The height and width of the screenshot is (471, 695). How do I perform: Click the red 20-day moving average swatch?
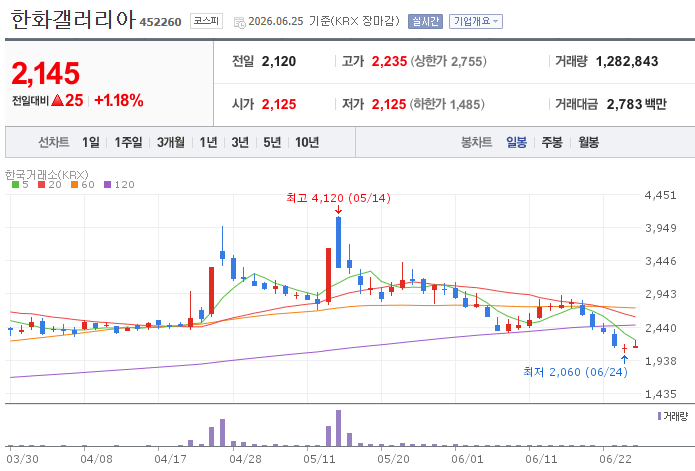[42, 184]
